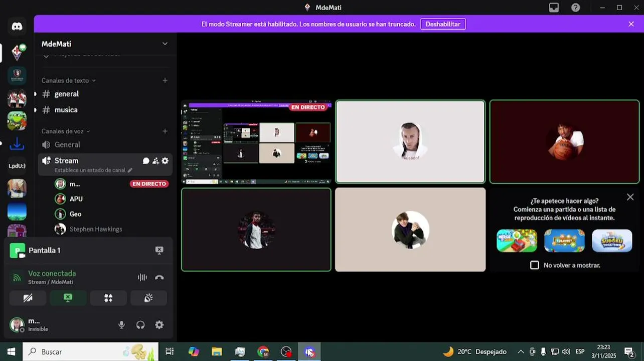Screen dimensions: 644x361
Task: Click Deshabilitar streamer mode button
Action: [443, 24]
